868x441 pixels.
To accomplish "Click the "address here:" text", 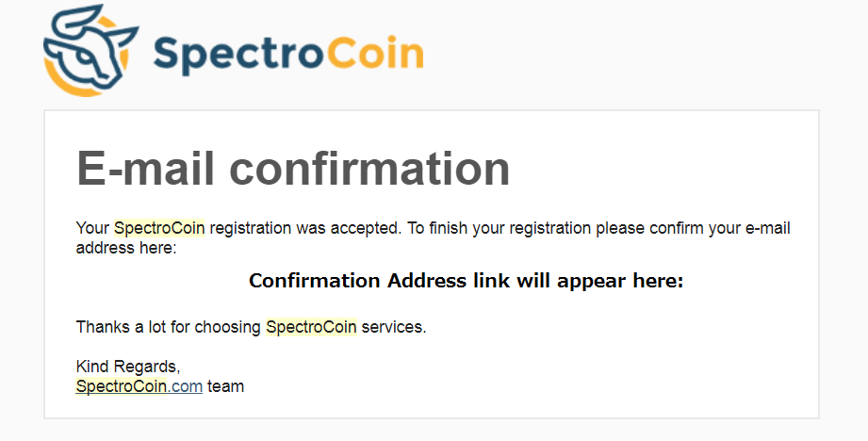I will (126, 248).
